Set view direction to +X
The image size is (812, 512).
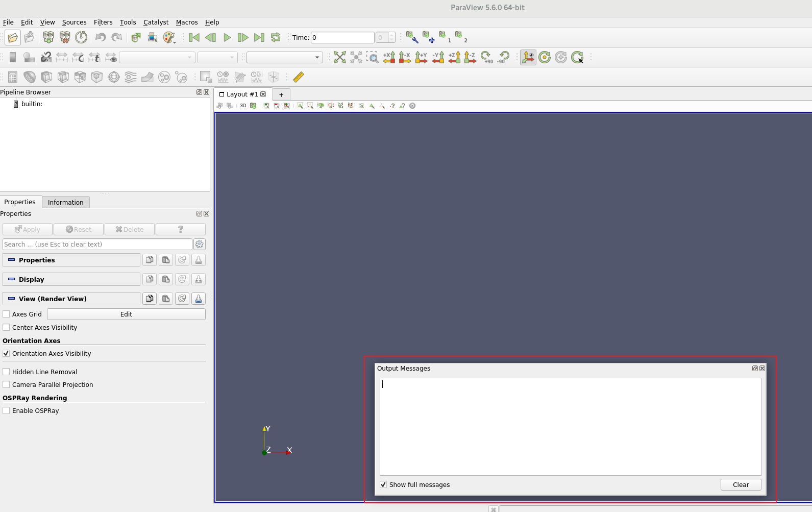[389, 57]
